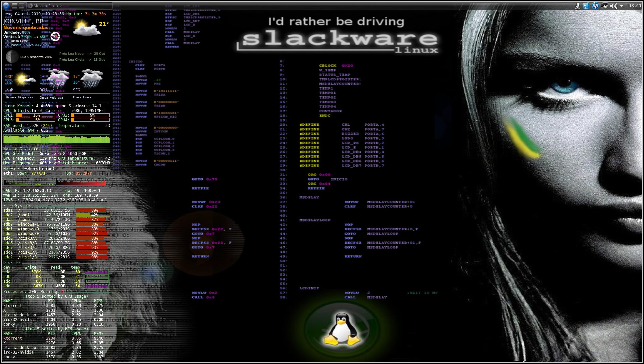Open the blue cursor tray icon
The image size is (644, 364).
tap(586, 6)
